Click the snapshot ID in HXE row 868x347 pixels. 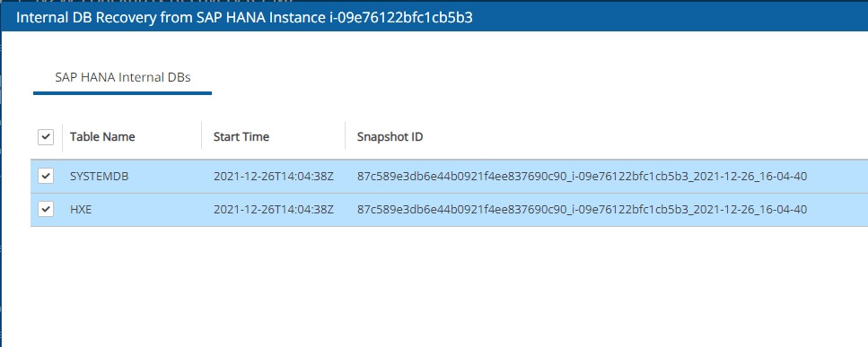tap(583, 210)
